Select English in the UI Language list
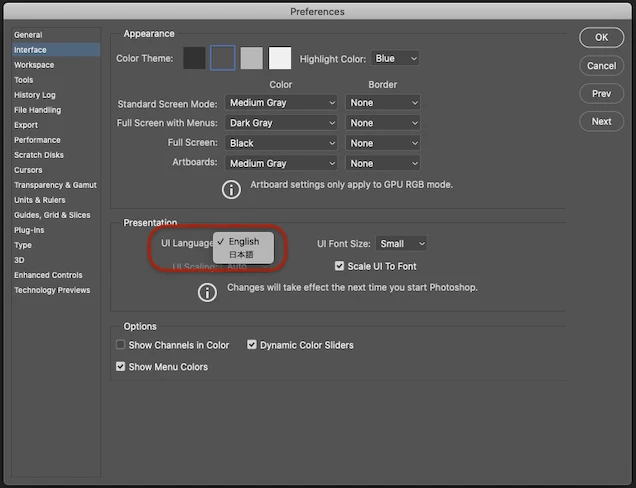 243,241
